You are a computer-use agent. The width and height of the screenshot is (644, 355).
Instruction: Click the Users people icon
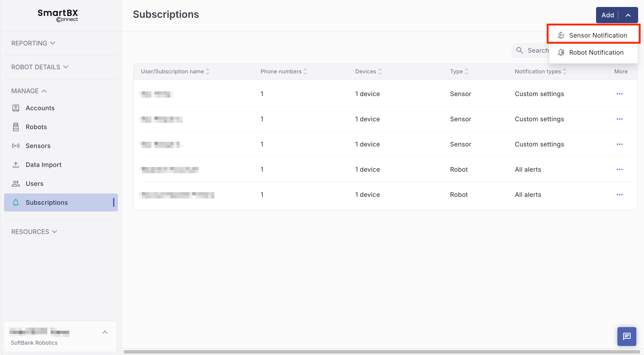point(16,184)
